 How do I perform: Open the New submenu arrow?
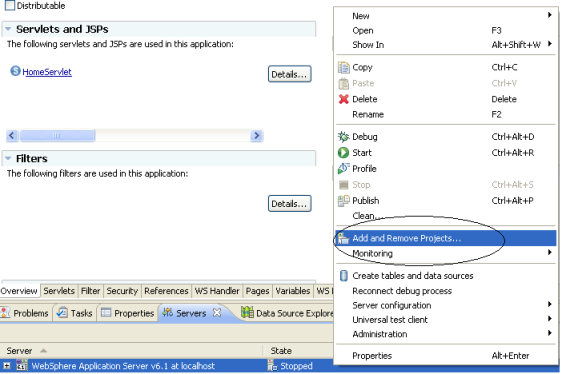click(x=549, y=15)
